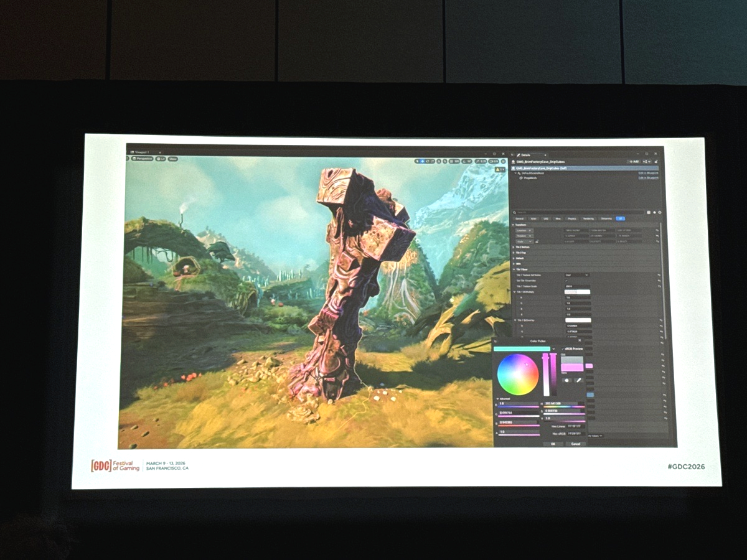Click on the color wheel
Image resolution: width=747 pixels, height=560 pixels.
pyautogui.click(x=518, y=375)
